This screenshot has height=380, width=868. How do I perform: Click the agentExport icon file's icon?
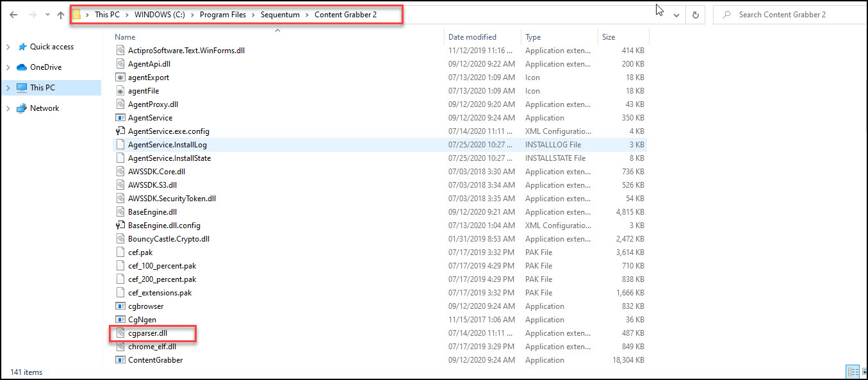[120, 77]
